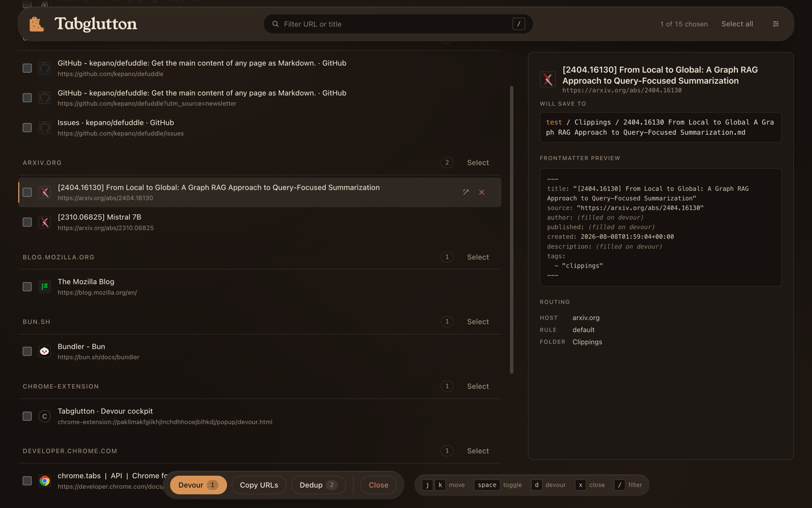Click the k key hint in the shortcut bar
The height and width of the screenshot is (508, 812).
click(440, 485)
